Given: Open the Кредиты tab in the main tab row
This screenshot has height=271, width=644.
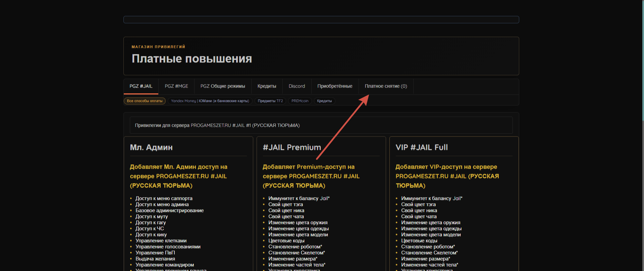Looking at the screenshot, I should (x=267, y=86).
